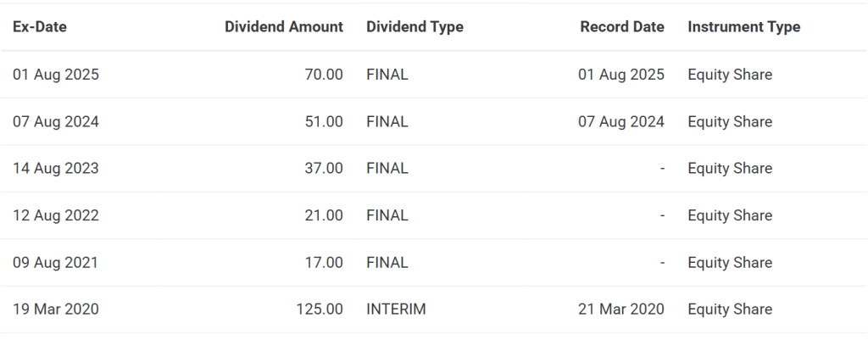Select the Instrument Type column header
This screenshot has width=868, height=340.
pos(743,26)
